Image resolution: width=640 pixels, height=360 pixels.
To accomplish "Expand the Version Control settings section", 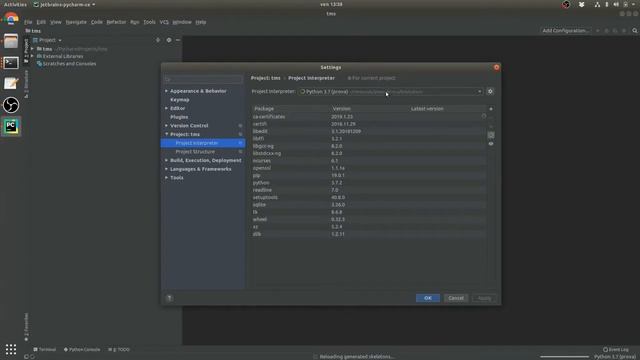I will pyautogui.click(x=167, y=126).
